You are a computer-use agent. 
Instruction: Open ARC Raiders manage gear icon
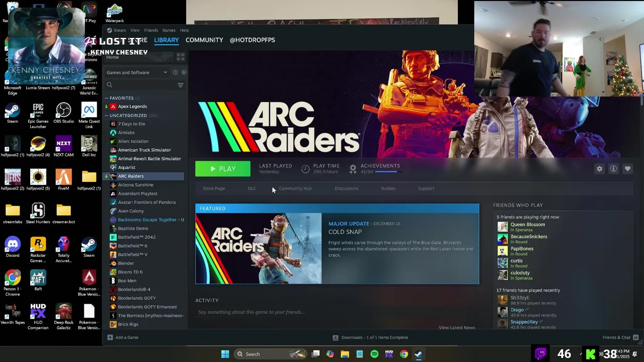coord(599,169)
